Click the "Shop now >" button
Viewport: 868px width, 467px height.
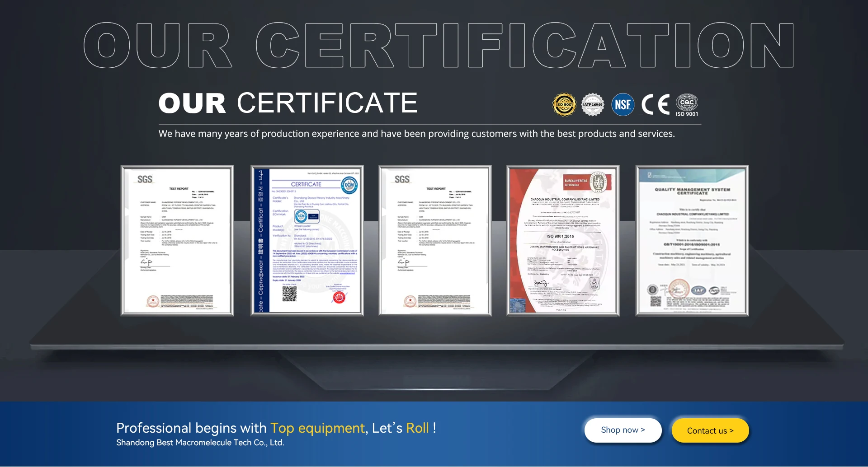(623, 430)
